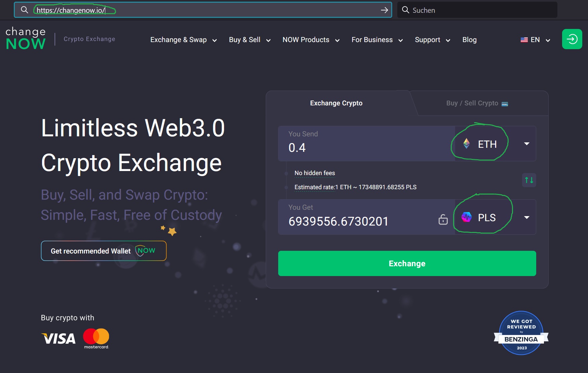The image size is (588, 373).
Task: Click the Benzinga review badge
Action: click(521, 333)
